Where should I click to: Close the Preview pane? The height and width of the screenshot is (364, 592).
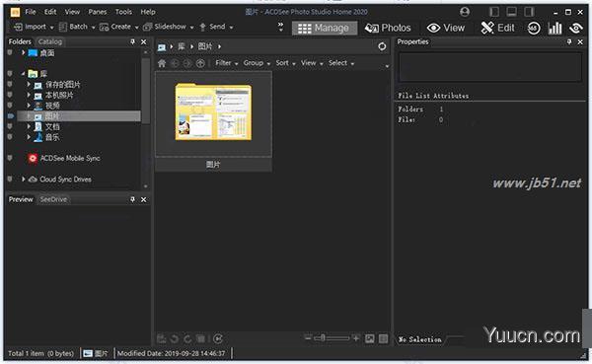pos(143,199)
